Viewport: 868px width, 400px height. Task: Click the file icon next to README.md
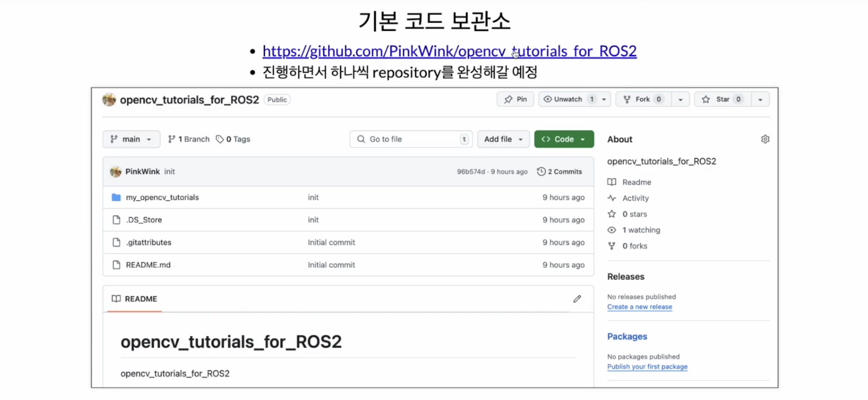tap(116, 265)
